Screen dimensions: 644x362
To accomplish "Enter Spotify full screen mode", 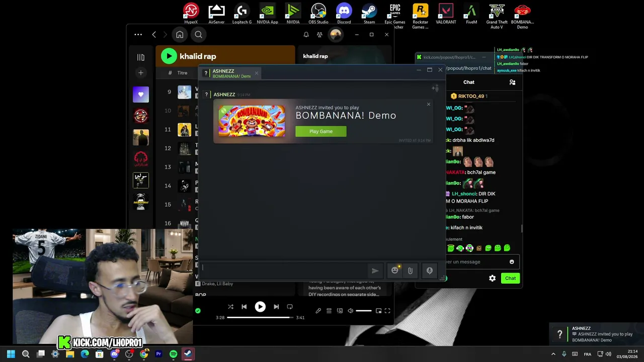I will (387, 311).
